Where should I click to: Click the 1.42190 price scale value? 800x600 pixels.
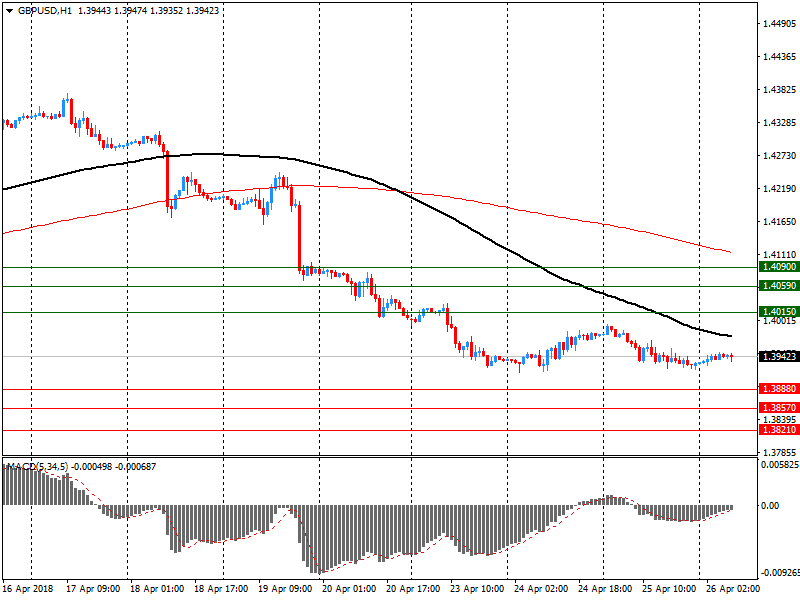(780, 189)
